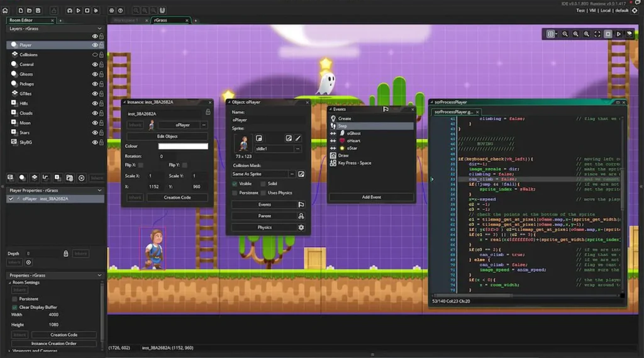Select the Key Press - Space event
This screenshot has height=358, width=644.
pyautogui.click(x=355, y=163)
